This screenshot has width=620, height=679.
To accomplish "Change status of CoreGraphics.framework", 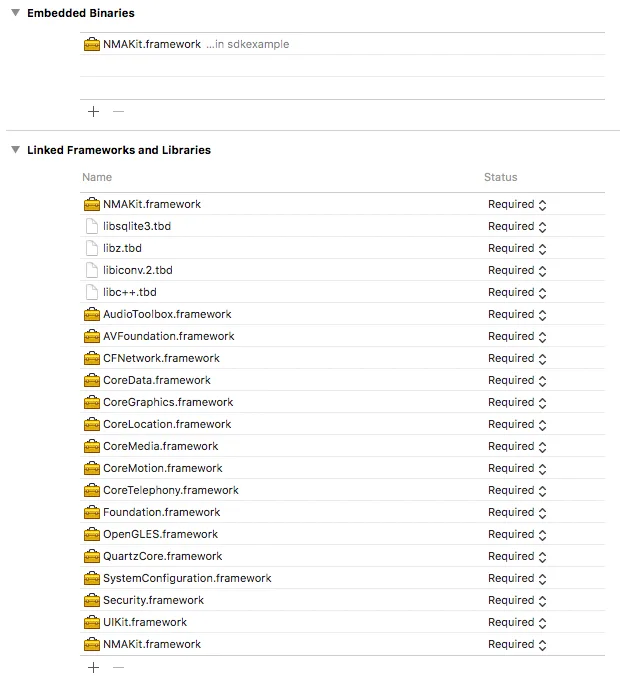I will coord(517,402).
